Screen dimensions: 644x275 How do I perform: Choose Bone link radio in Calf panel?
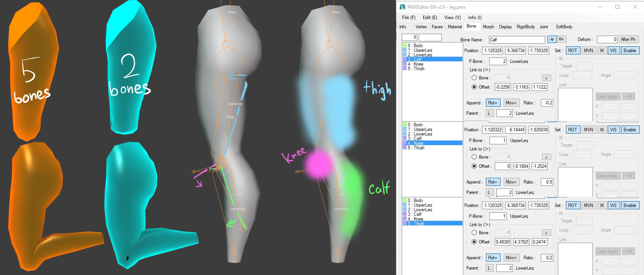pyautogui.click(x=474, y=78)
